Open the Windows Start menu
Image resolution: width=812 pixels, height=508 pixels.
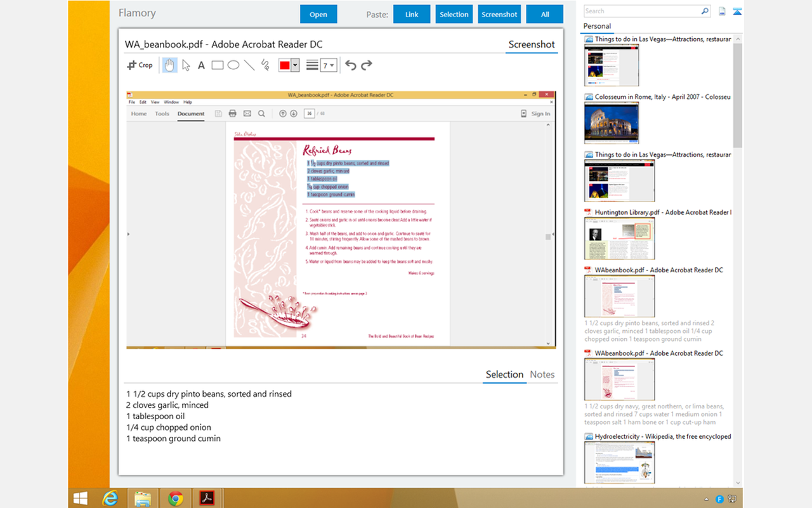pos(81,498)
